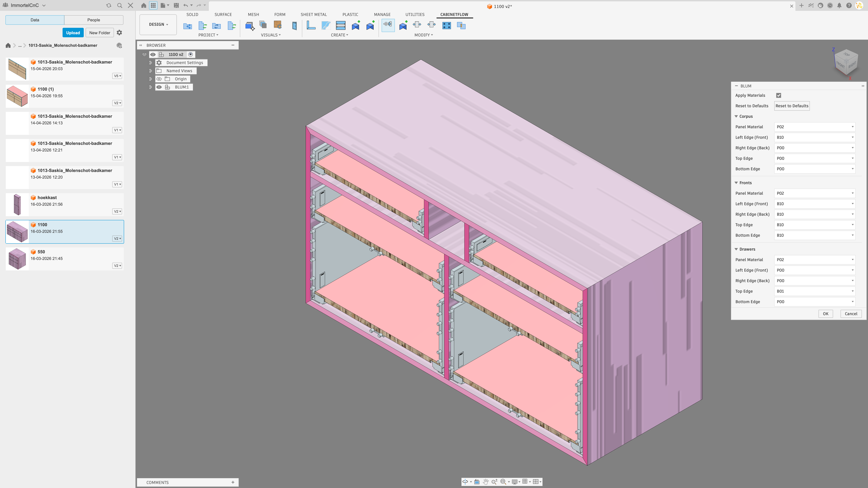Confirm the BLUM dialog with OK
The height and width of the screenshot is (488, 868).
click(x=826, y=314)
